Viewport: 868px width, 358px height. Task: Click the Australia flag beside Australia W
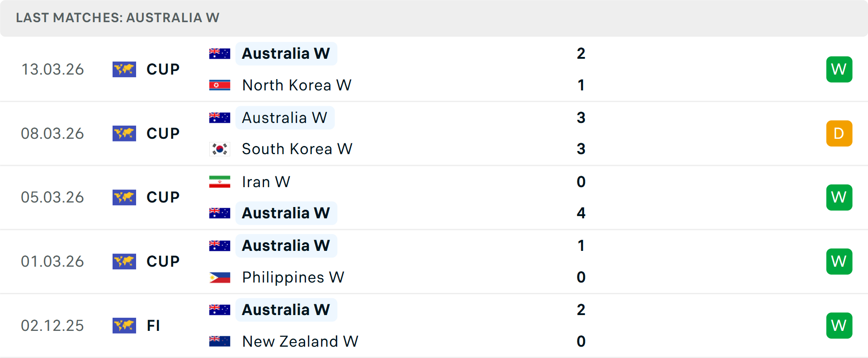click(219, 53)
